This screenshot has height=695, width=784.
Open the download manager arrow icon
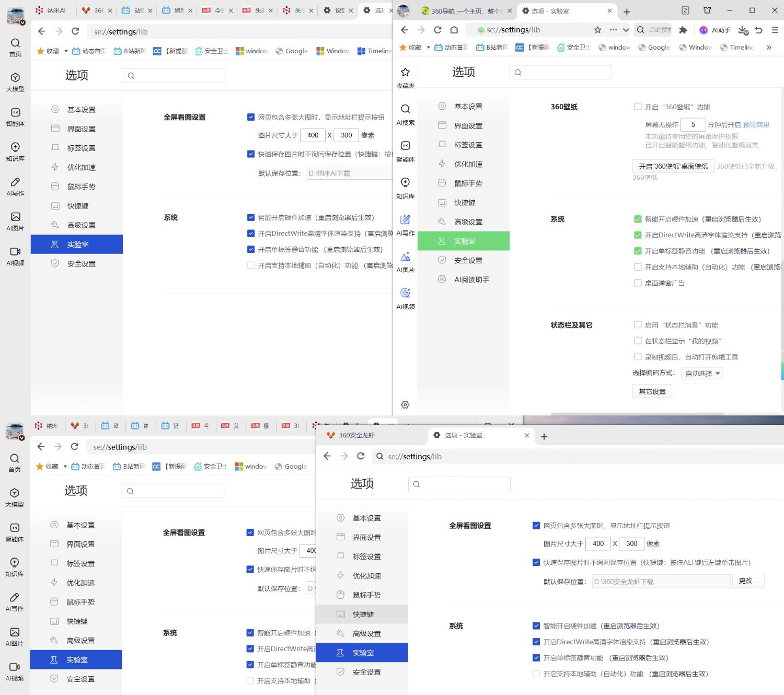[x=743, y=30]
